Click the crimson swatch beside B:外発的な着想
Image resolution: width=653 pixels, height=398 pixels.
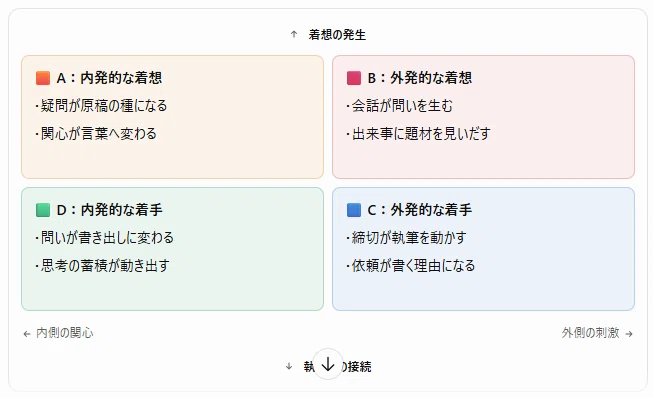pyautogui.click(x=354, y=78)
